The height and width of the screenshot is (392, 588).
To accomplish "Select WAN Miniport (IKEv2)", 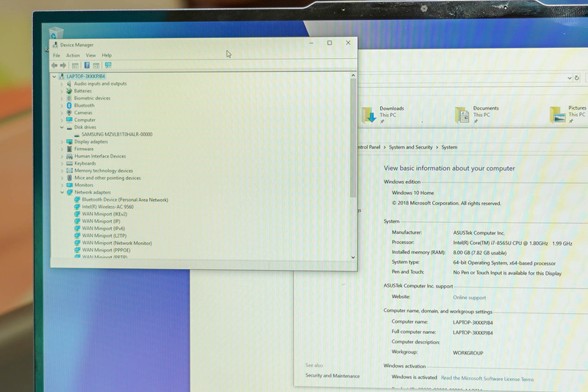I will [104, 214].
